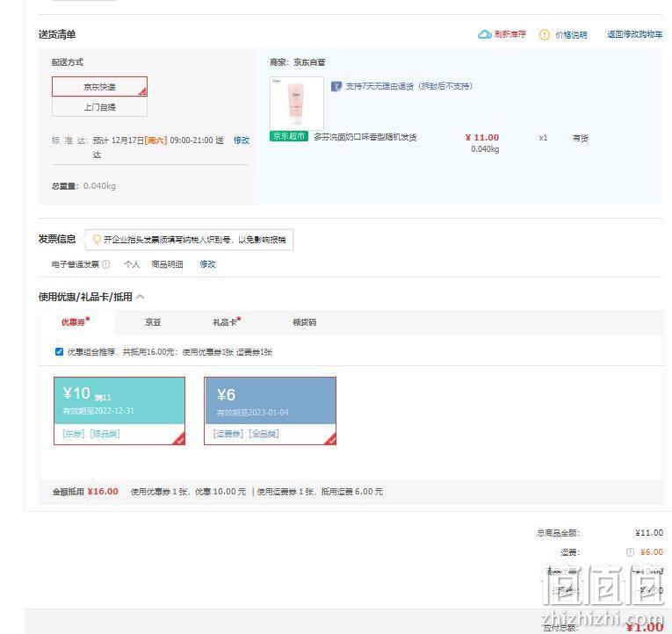Screen dimensions: 672x634
Task: Click 商品明细 invoice content text
Action: click(167, 264)
